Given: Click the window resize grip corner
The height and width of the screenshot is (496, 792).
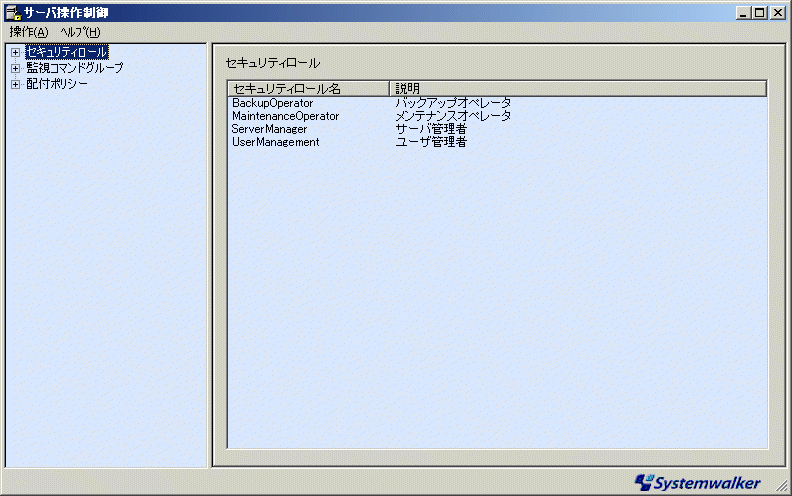Looking at the screenshot, I should pyautogui.click(x=782, y=486).
